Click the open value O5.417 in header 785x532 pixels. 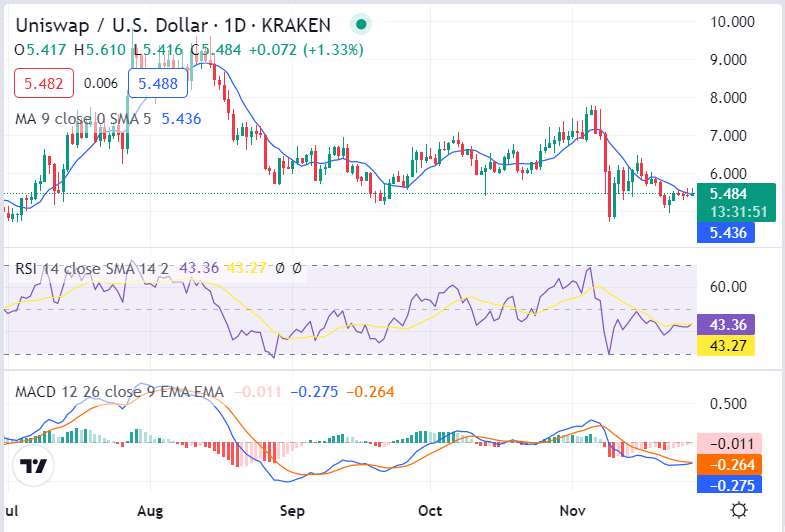(40, 50)
